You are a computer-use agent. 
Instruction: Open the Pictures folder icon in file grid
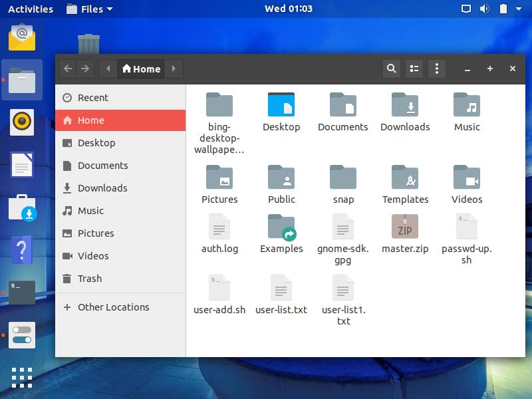coord(219,177)
